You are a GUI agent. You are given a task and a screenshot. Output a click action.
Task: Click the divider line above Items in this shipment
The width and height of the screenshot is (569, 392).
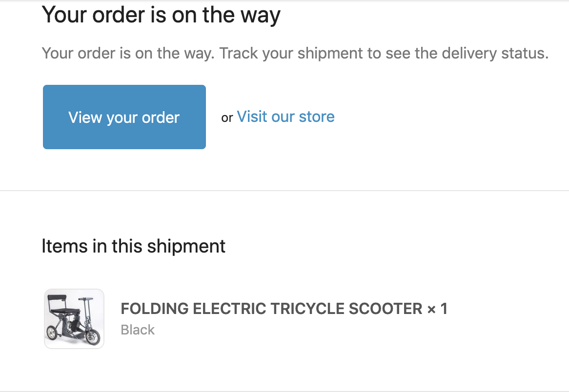(284, 190)
